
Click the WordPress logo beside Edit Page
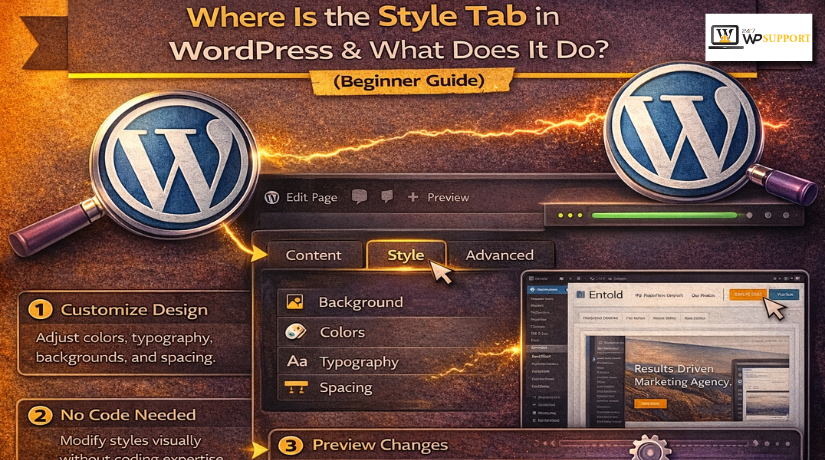[271, 197]
